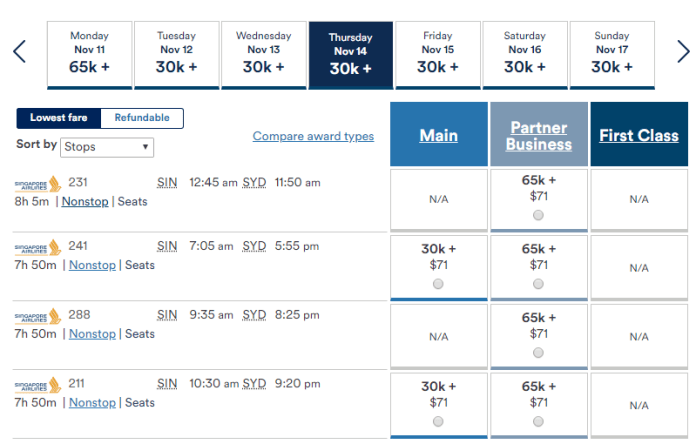Switch to the Refundable fare toggle
This screenshot has height=444, width=696.
tap(142, 118)
